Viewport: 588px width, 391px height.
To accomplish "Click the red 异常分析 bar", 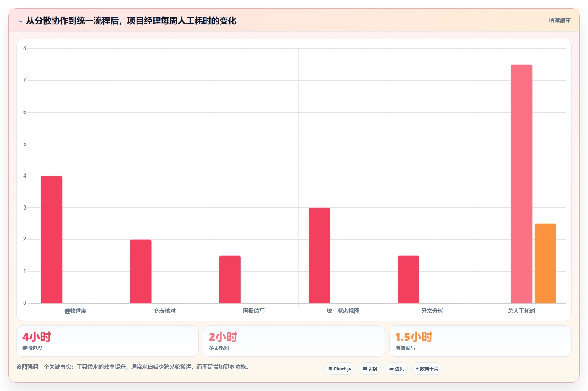I will tap(409, 279).
